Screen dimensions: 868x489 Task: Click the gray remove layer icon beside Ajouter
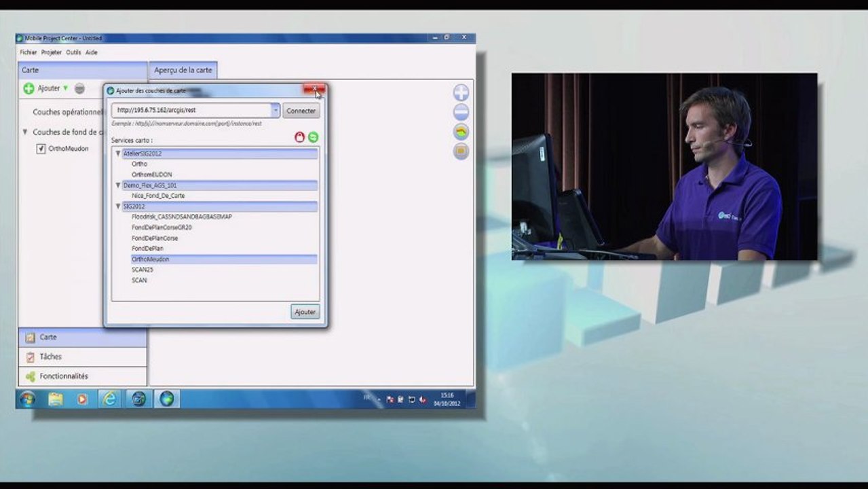(79, 88)
